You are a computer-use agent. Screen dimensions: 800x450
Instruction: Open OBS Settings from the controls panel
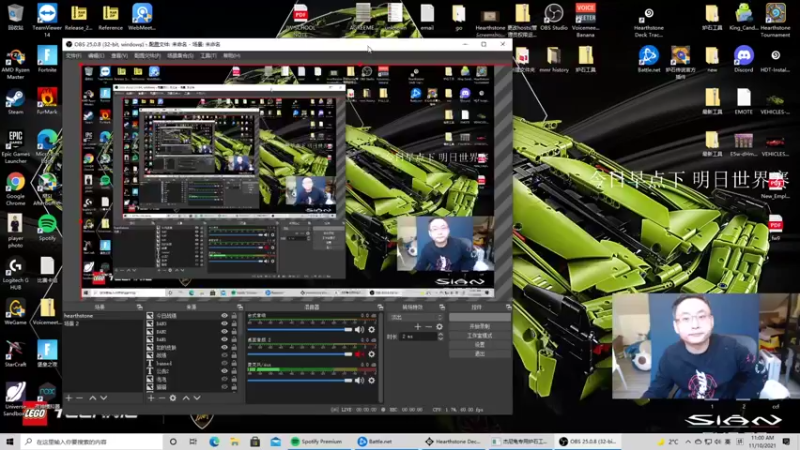[x=479, y=344]
